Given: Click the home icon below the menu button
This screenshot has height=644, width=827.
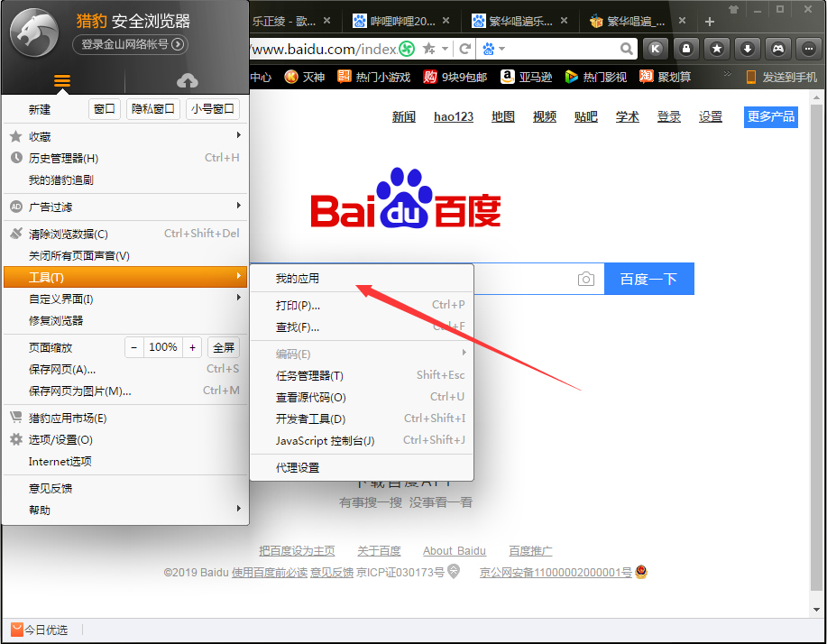Looking at the screenshot, I should pyautogui.click(x=187, y=79).
